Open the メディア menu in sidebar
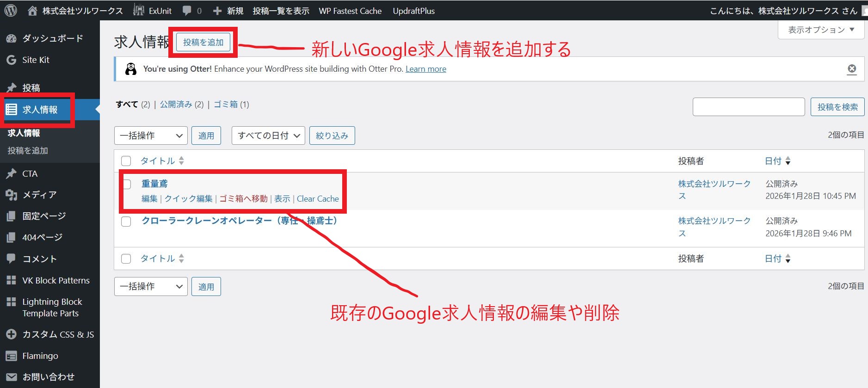 pyautogui.click(x=39, y=195)
